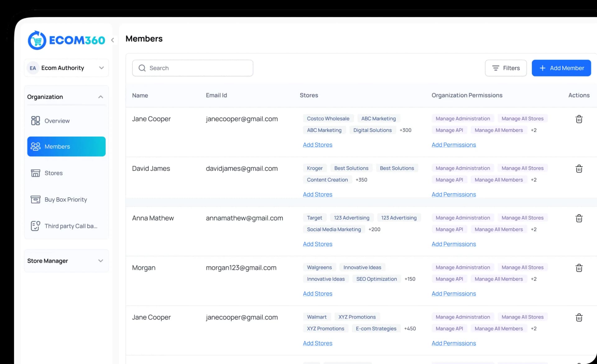Focus the Search input field

click(x=192, y=68)
